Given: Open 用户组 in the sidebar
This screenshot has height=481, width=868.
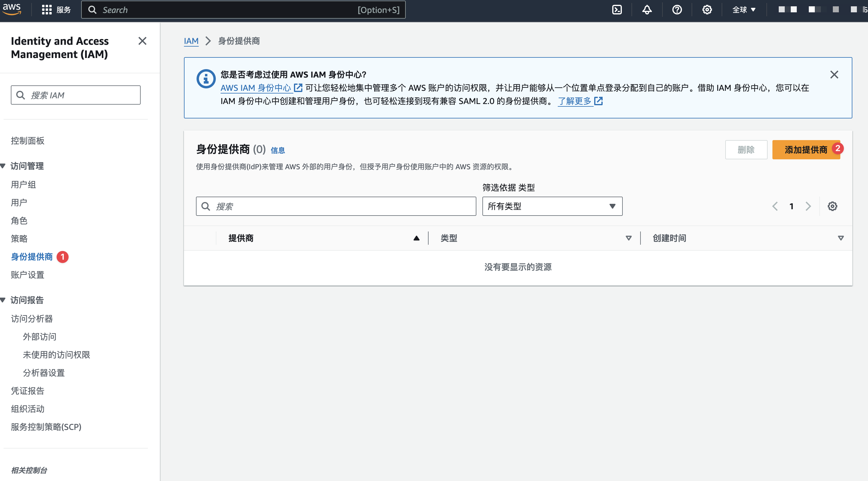Looking at the screenshot, I should pyautogui.click(x=23, y=184).
